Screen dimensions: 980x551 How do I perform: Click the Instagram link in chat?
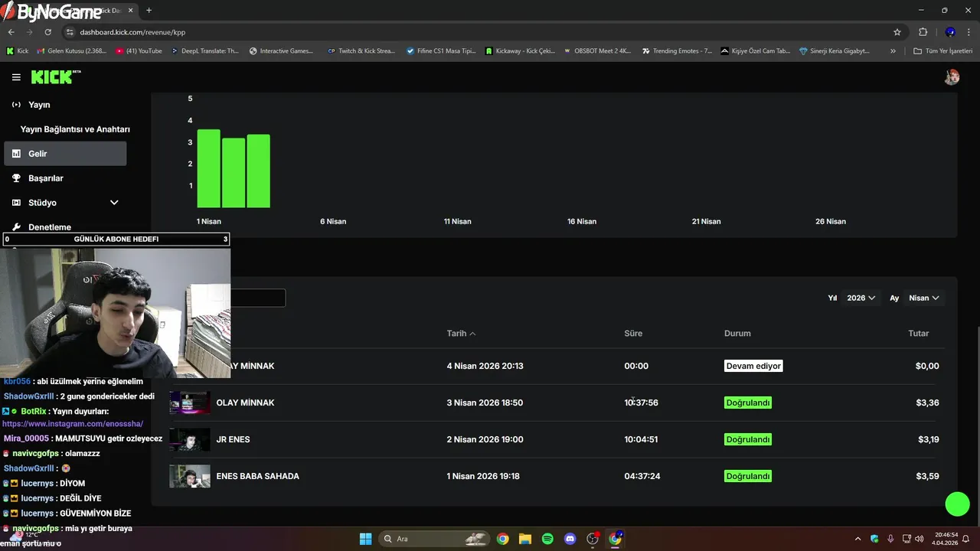pyautogui.click(x=73, y=423)
